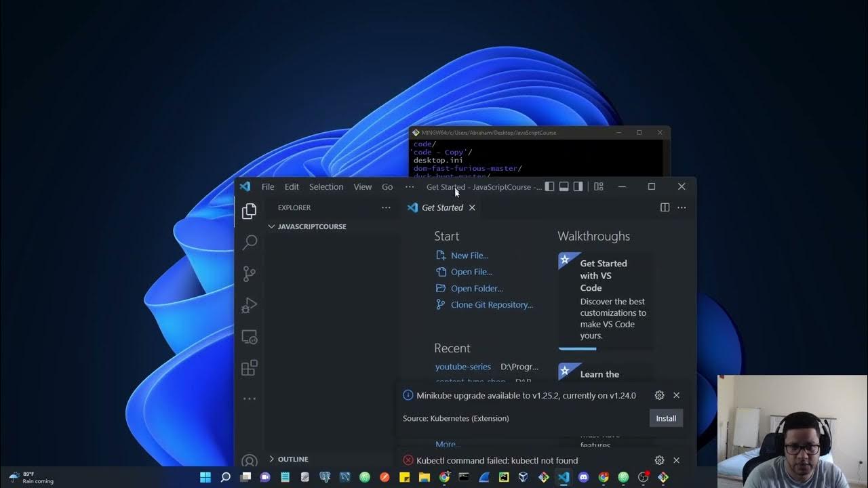Show hidden menu bar items
868x488 pixels.
[x=410, y=186]
